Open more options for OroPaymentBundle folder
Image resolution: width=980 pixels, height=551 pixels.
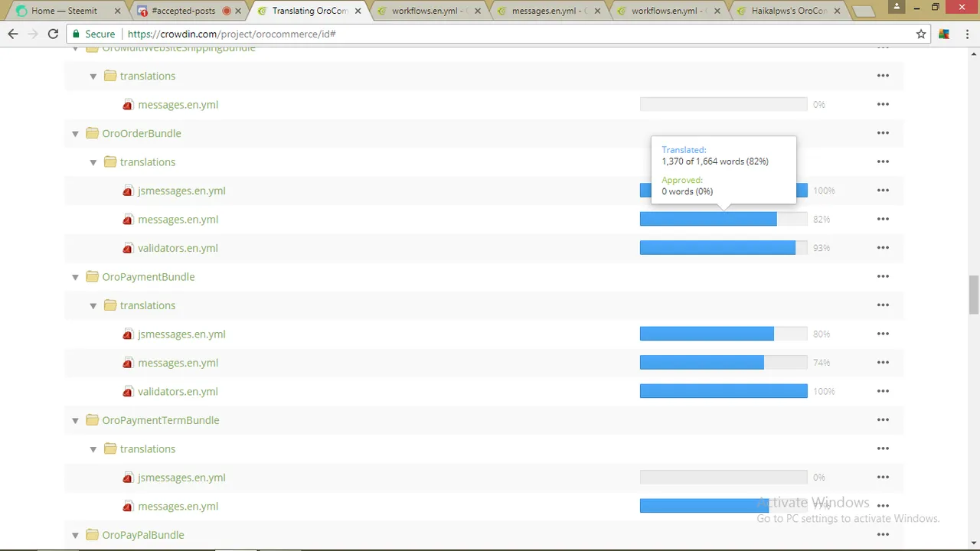(x=883, y=276)
